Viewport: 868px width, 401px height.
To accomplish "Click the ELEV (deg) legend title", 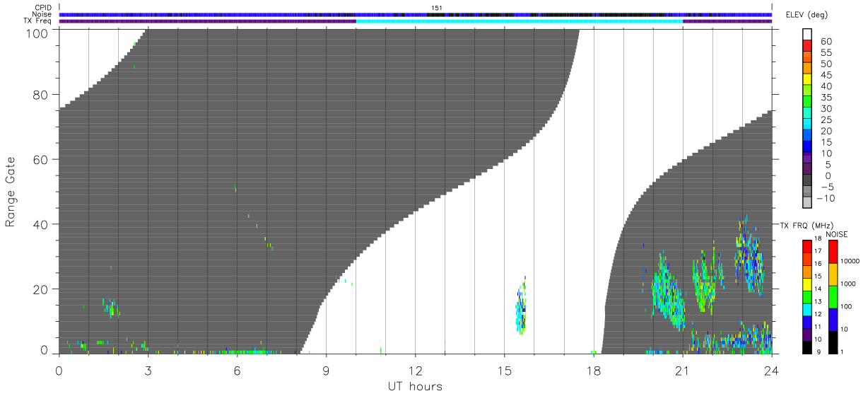I will pos(808,16).
